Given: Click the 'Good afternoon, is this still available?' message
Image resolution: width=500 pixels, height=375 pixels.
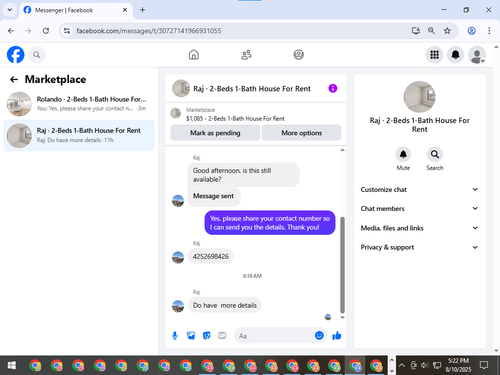Looking at the screenshot, I should coord(243,175).
